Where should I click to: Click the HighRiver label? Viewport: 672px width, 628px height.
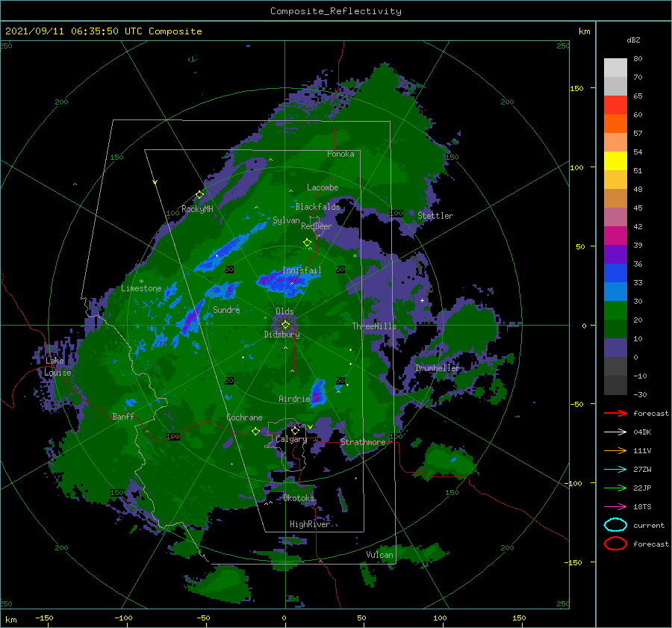tap(310, 524)
